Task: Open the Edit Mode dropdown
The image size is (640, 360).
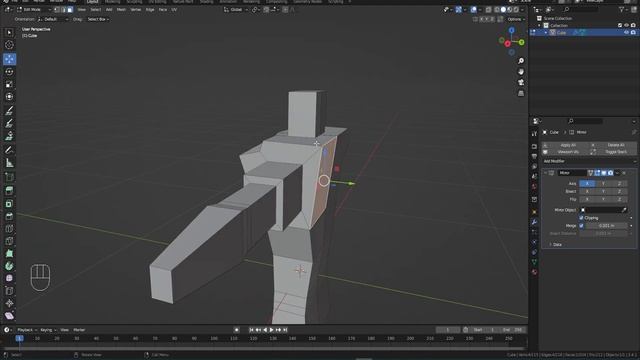Action: pos(33,9)
